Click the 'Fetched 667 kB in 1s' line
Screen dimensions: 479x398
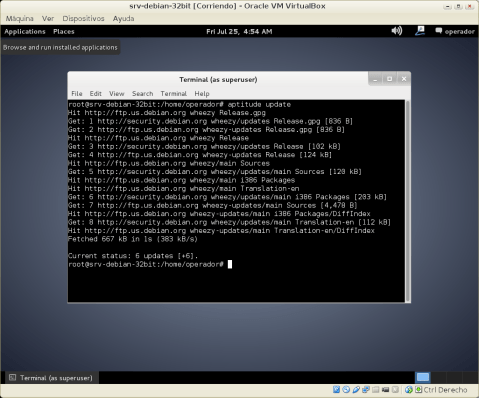pyautogui.click(x=133, y=239)
